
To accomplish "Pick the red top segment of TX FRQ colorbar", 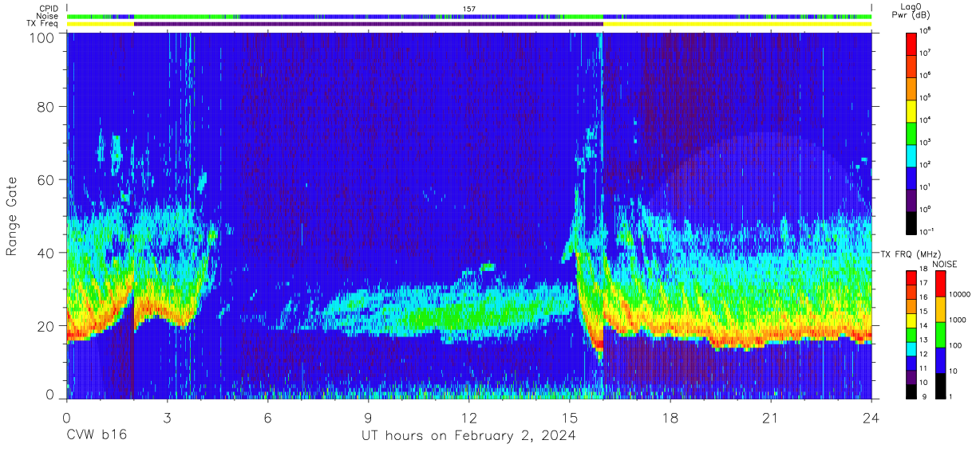I will 912,278.
